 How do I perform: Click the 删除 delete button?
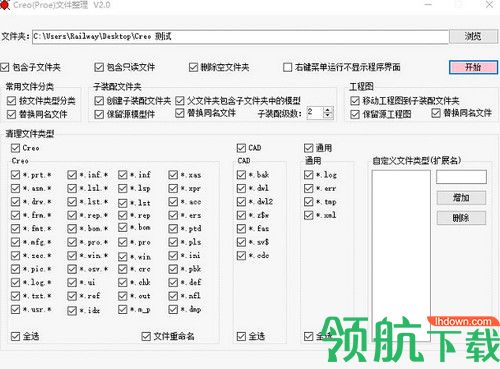461,218
